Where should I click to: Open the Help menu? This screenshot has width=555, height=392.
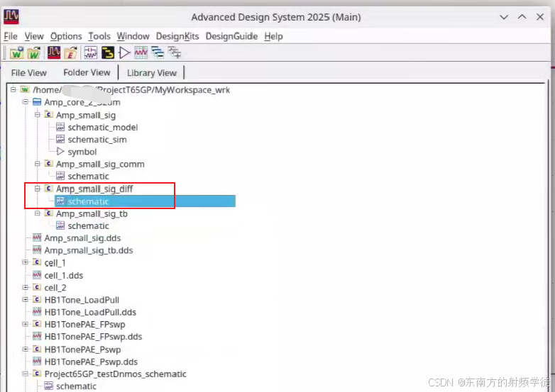274,36
